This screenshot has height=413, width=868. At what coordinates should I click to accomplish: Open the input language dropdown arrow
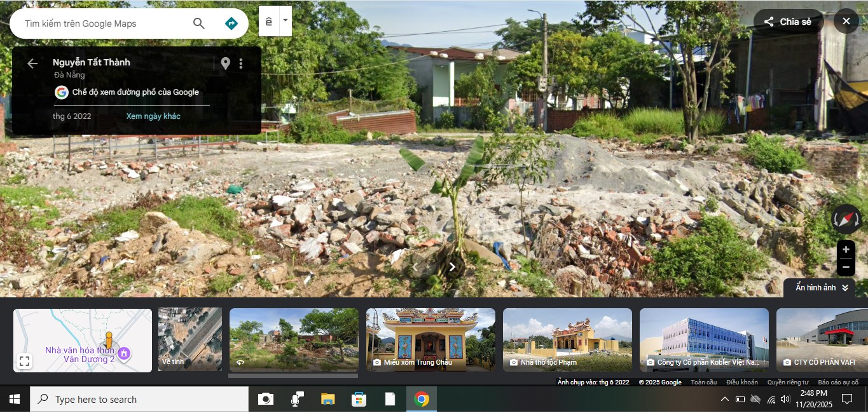(286, 20)
